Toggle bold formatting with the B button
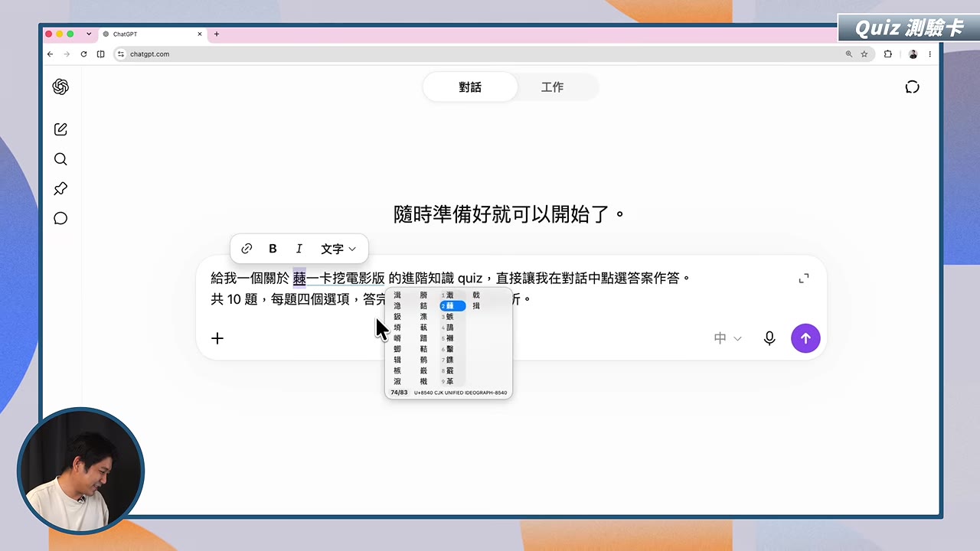 click(x=273, y=249)
